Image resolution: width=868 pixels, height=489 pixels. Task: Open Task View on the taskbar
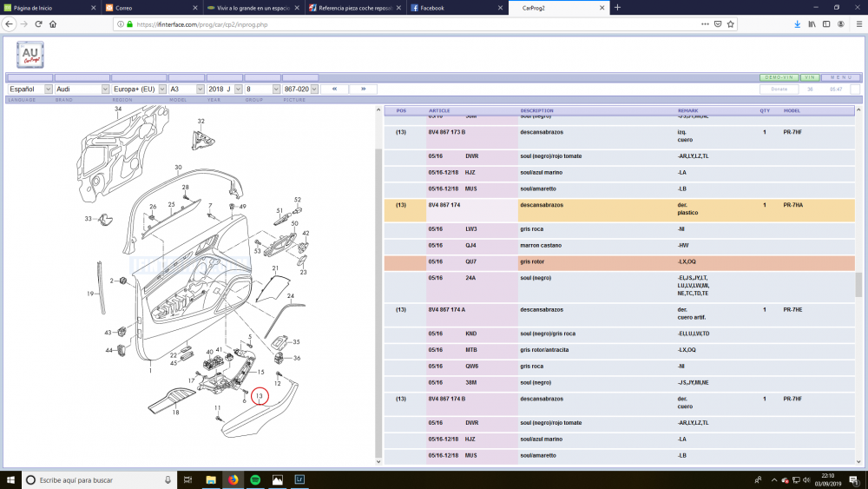pos(187,480)
